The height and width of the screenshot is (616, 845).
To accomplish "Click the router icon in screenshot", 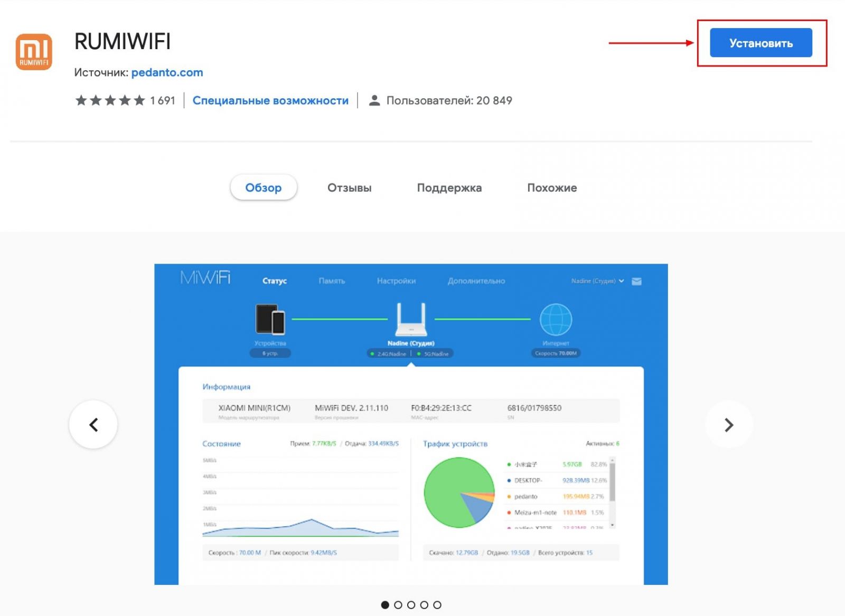I will [411, 319].
